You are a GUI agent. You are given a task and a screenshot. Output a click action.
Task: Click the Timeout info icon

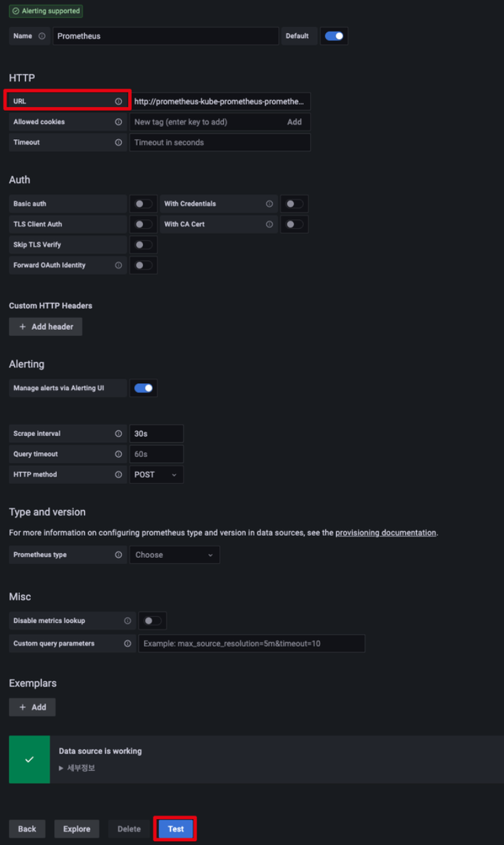pos(118,143)
